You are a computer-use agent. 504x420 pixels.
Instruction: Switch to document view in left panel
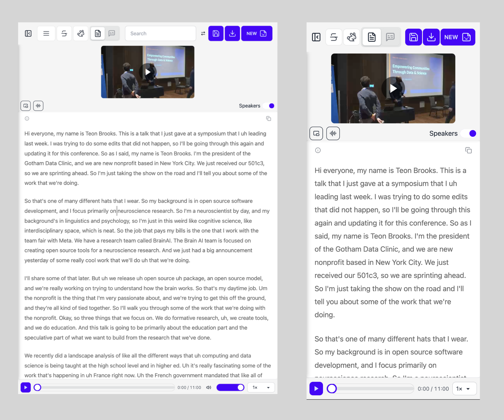[98, 34]
